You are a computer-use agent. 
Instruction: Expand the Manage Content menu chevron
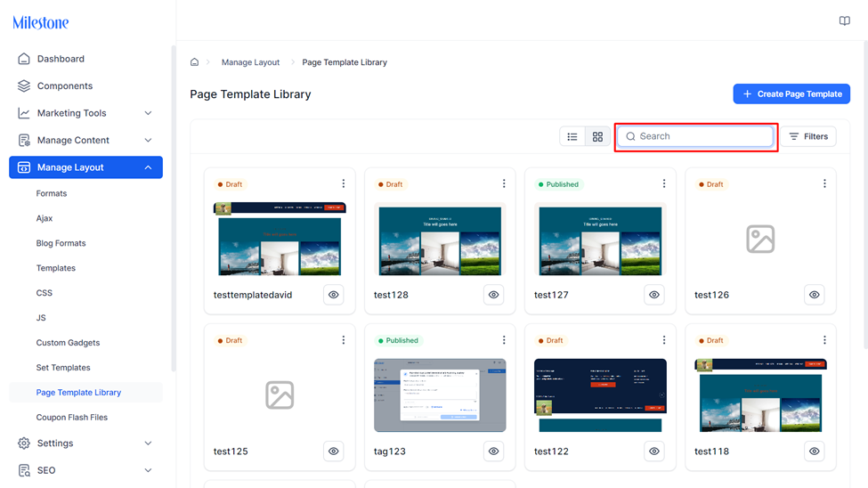click(148, 140)
